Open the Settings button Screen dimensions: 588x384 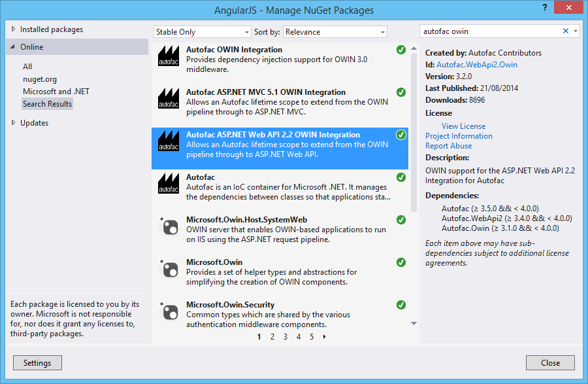[x=37, y=363]
